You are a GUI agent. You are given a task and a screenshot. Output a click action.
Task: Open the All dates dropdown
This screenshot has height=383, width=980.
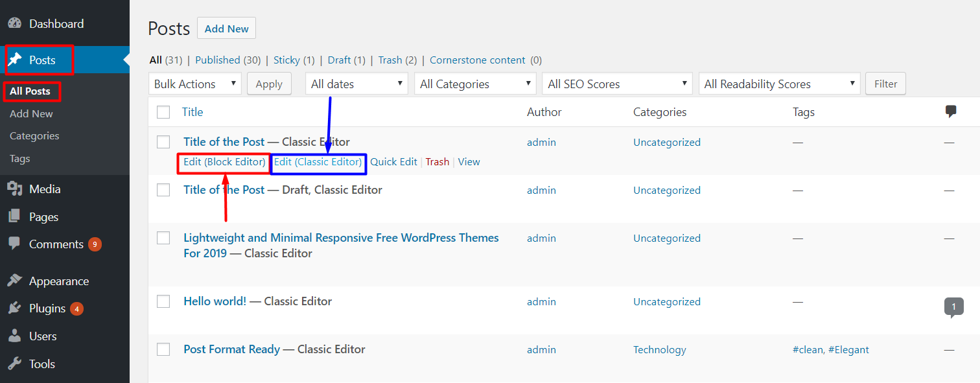coord(356,84)
